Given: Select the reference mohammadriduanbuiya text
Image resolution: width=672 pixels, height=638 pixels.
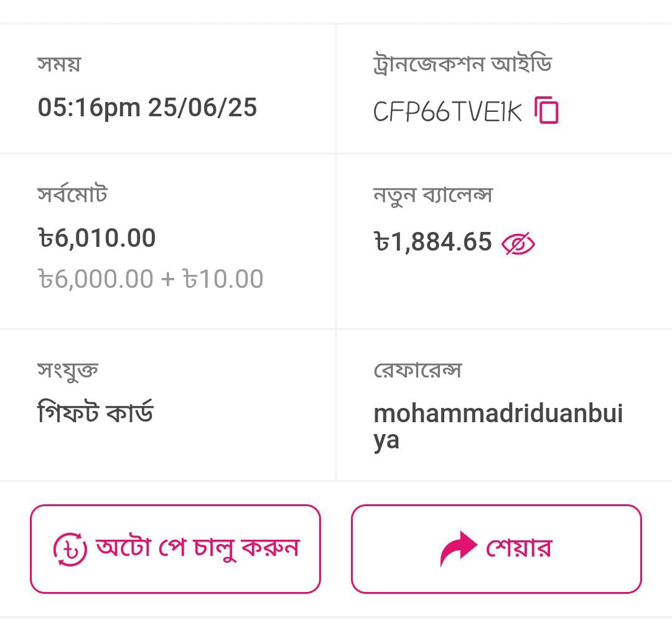Looking at the screenshot, I should (498, 427).
